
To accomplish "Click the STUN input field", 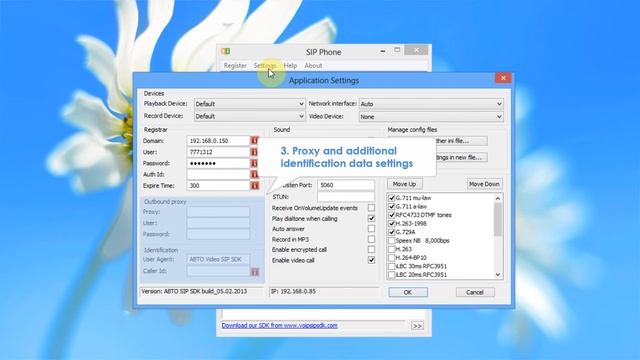I will pyautogui.click(x=346, y=197).
